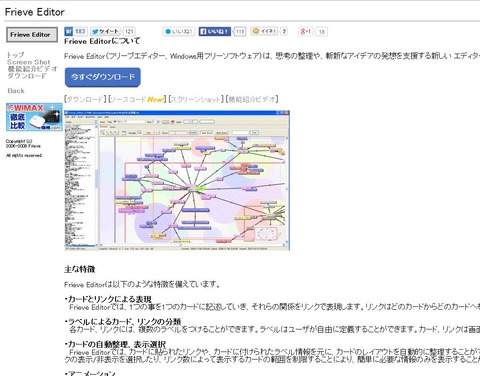Click the orange イイネ smiley button

pyautogui.click(x=265, y=31)
